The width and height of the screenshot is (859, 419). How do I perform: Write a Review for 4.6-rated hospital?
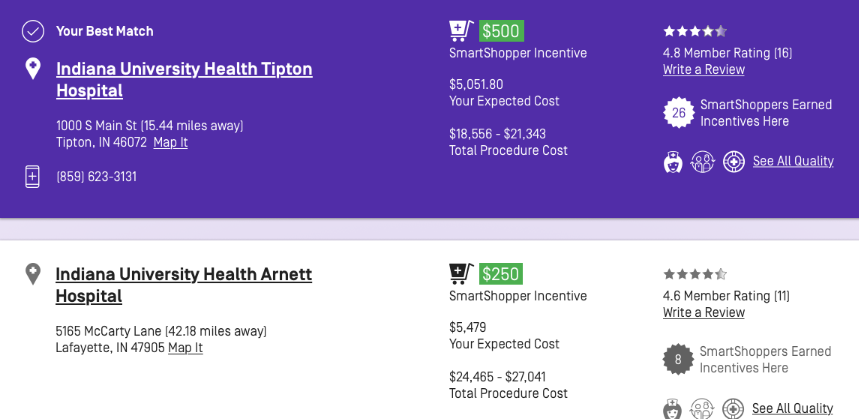point(703,313)
